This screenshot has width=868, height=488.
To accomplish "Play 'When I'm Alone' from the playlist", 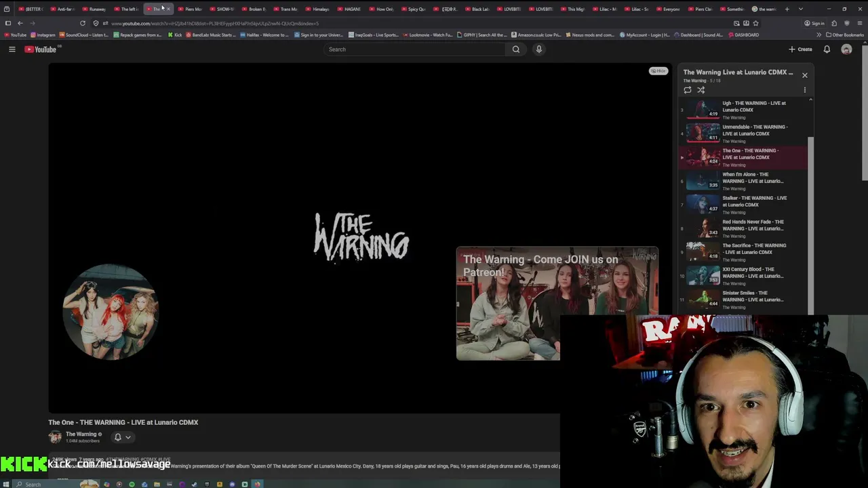I will click(x=744, y=180).
